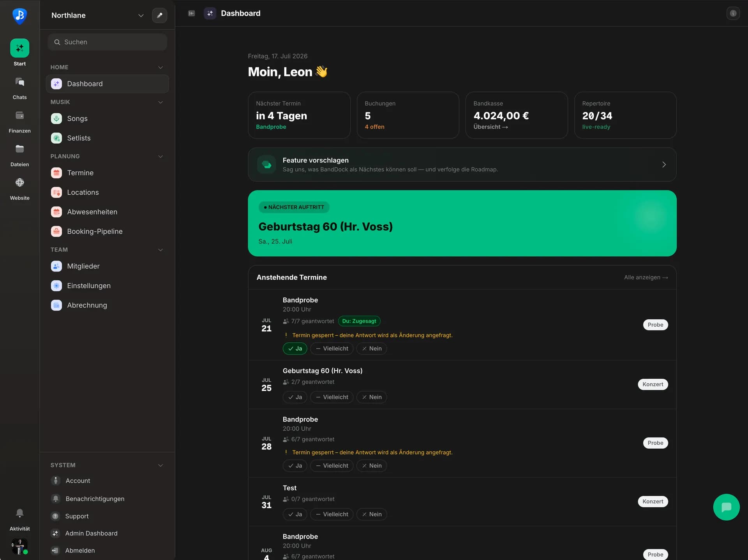Open the Buchungen card with 4 offen
748x560 pixels.
(x=408, y=115)
